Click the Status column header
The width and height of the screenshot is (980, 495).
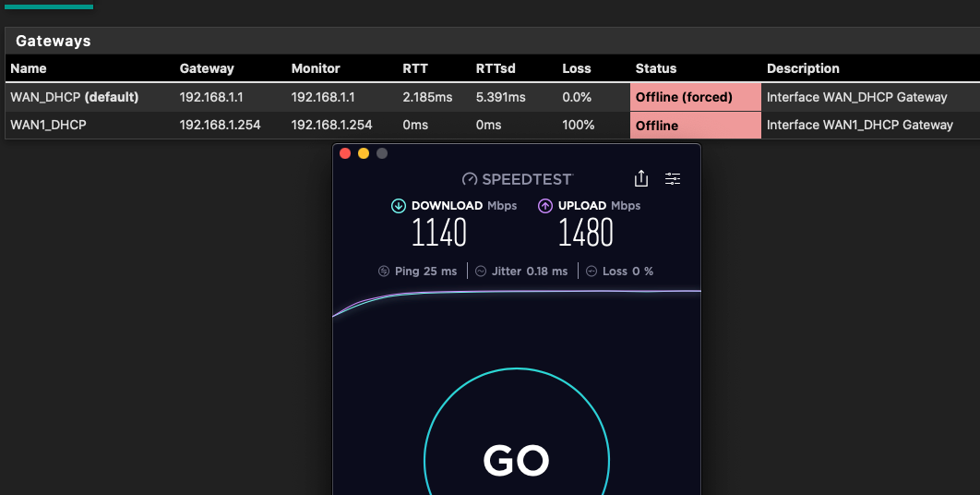656,68
